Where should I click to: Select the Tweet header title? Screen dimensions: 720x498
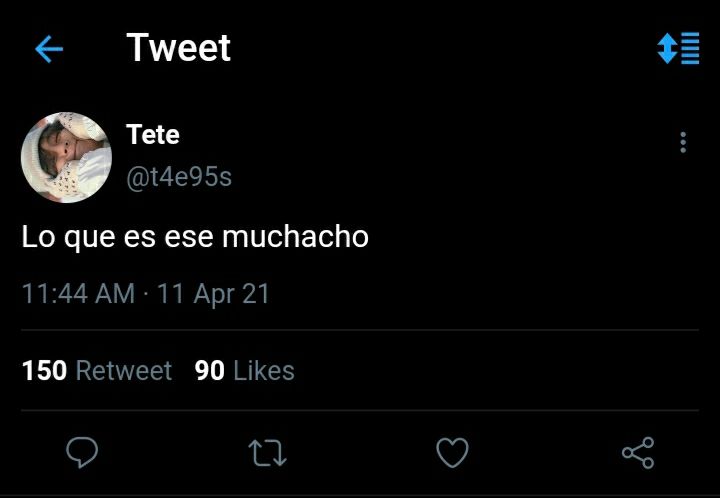pos(179,47)
